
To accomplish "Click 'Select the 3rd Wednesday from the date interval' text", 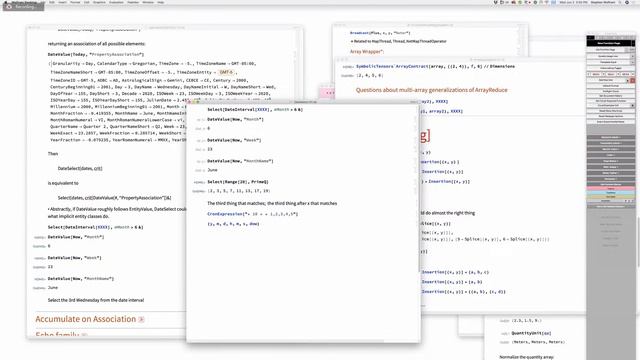I will click(x=96, y=300).
